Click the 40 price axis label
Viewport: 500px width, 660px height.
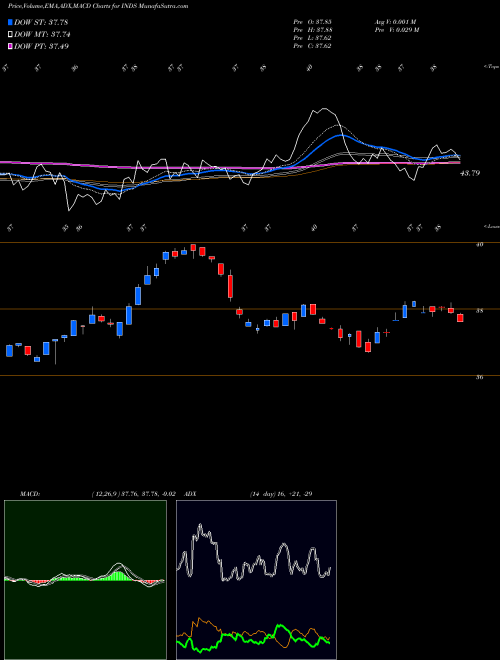coord(479,244)
